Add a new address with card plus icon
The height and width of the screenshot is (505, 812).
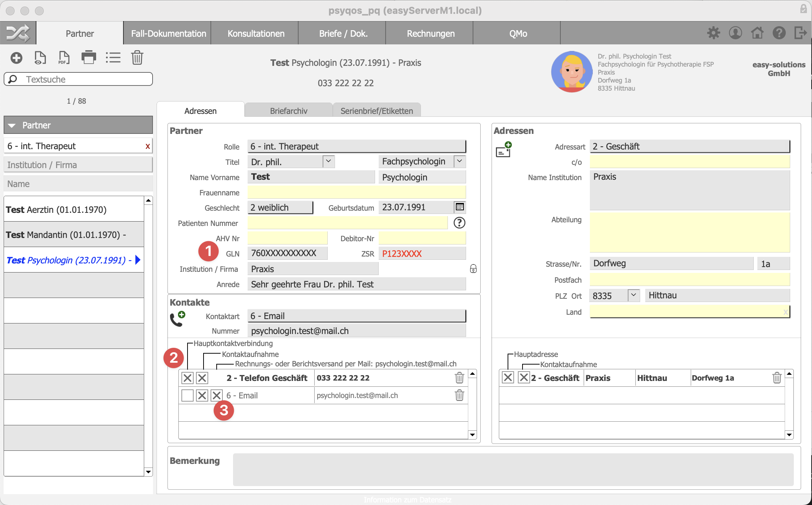point(504,149)
